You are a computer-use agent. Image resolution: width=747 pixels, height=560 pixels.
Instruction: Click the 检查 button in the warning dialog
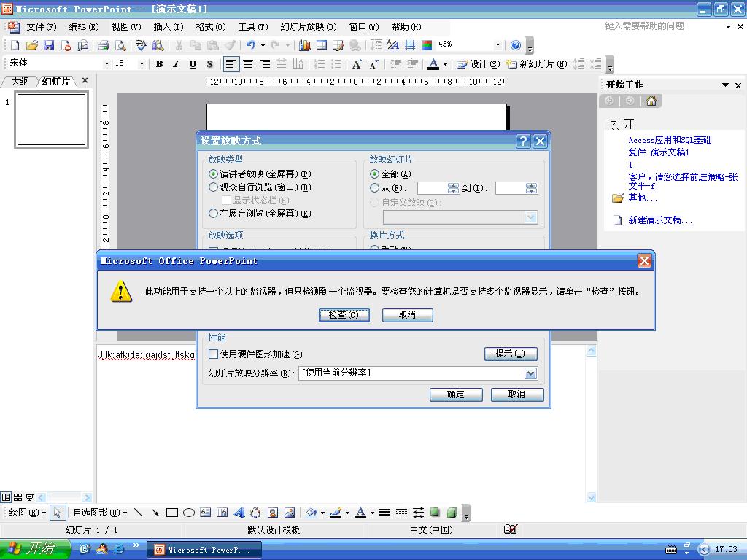tap(344, 315)
